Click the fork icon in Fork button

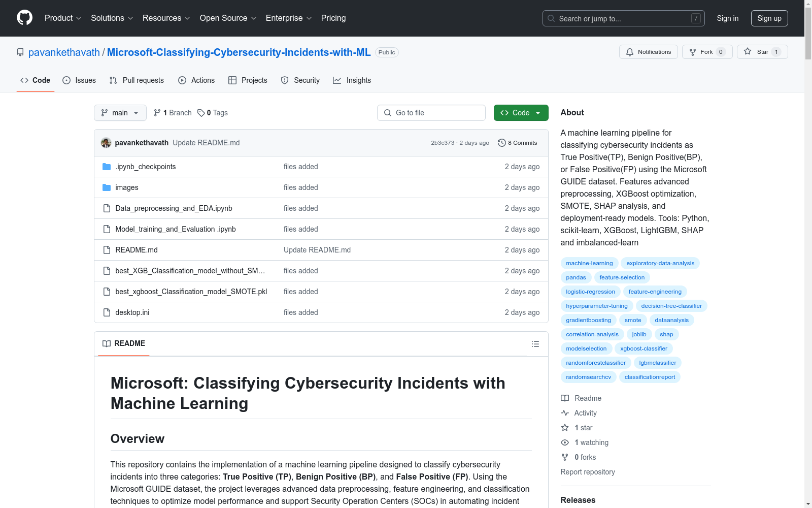click(693, 52)
